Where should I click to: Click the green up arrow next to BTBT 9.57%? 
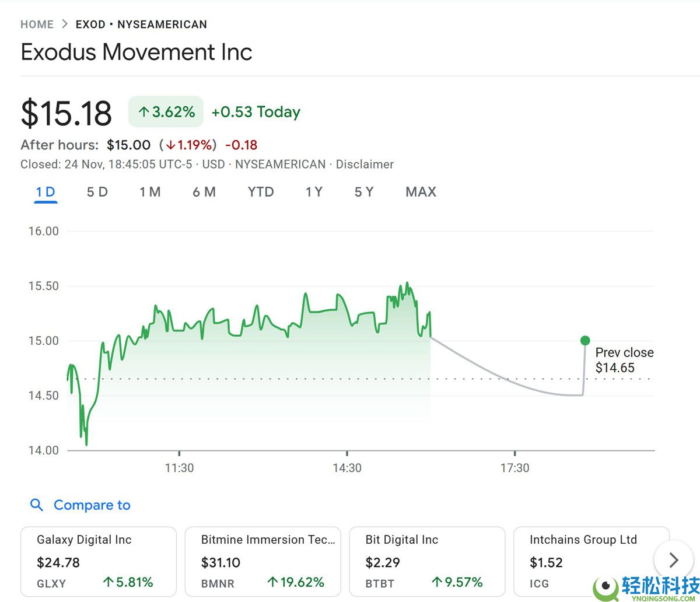[x=436, y=582]
